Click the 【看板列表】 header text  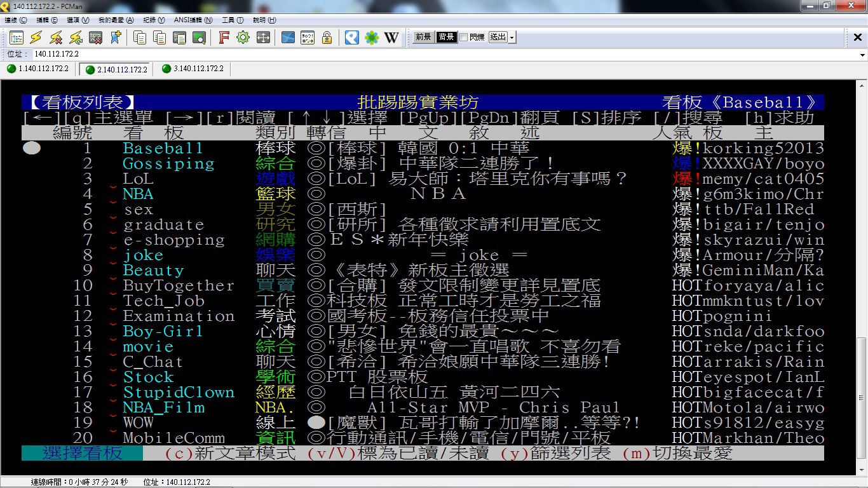coord(82,102)
